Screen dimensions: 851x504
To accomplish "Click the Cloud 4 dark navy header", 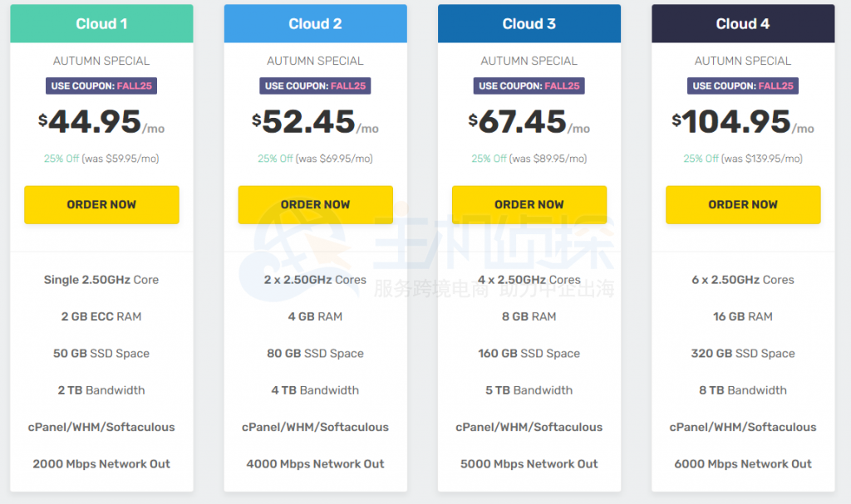I will tap(743, 24).
